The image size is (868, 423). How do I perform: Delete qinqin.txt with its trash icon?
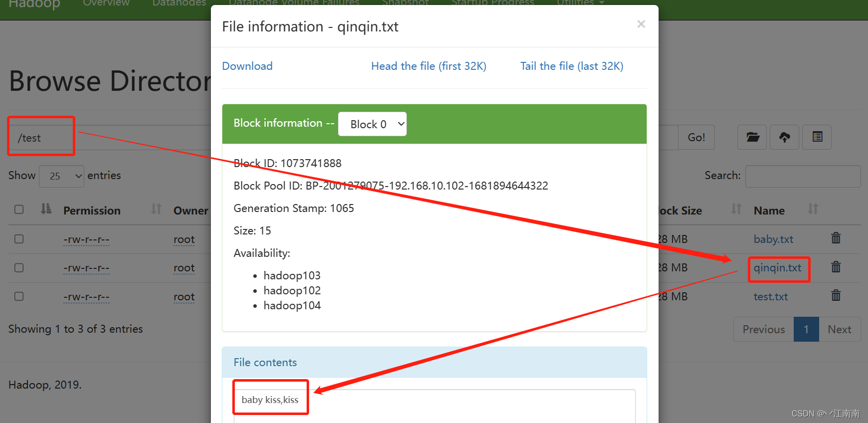tap(836, 267)
